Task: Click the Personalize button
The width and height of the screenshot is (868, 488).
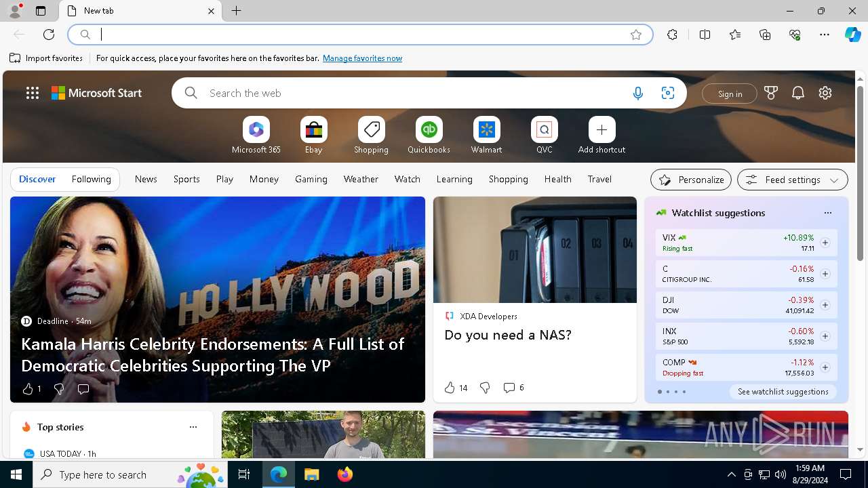Action: click(691, 180)
